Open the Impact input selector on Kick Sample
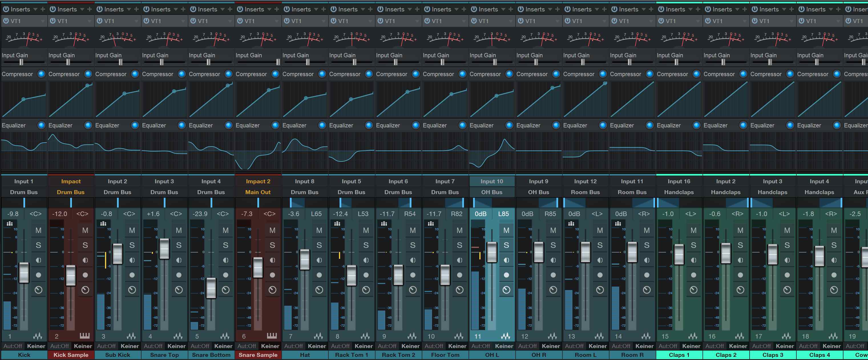 (x=71, y=181)
